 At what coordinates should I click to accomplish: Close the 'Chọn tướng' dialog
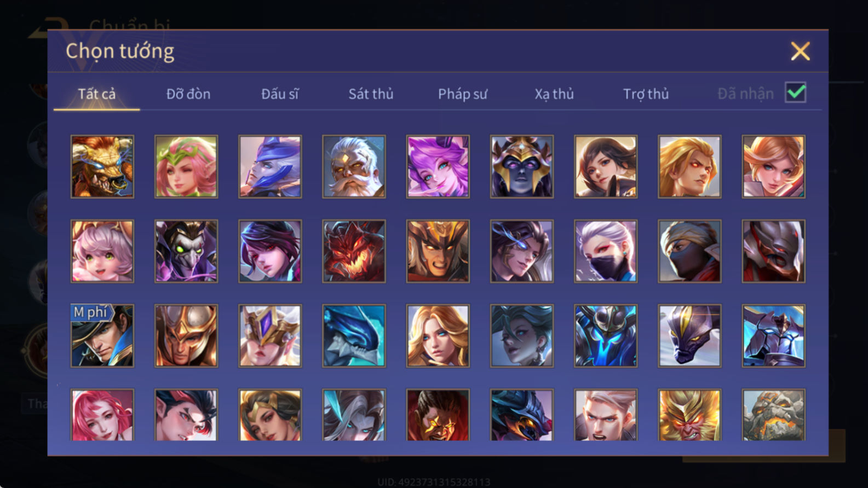click(x=800, y=51)
